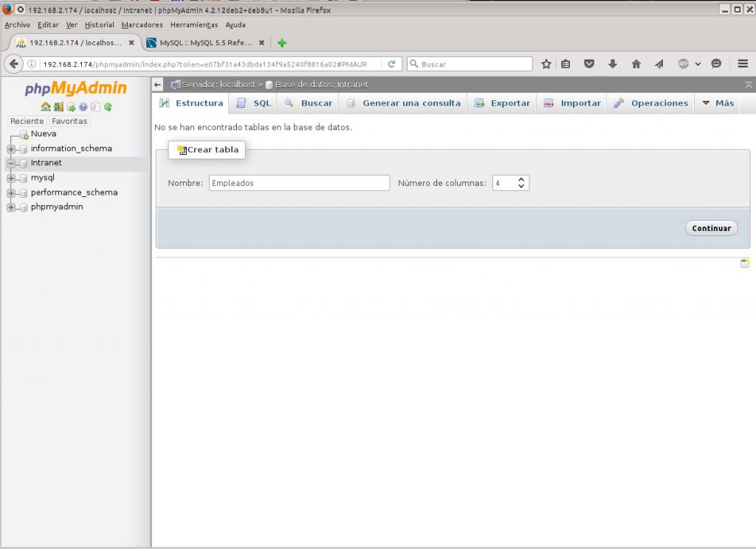This screenshot has width=756, height=549.
Task: Select the Intranet database in the tree
Action: click(47, 163)
